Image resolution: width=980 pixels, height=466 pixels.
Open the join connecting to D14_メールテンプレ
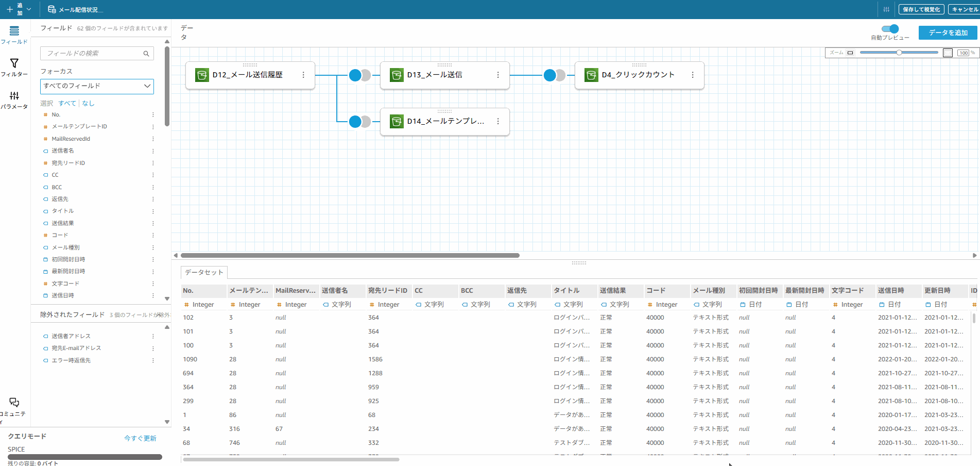360,122
